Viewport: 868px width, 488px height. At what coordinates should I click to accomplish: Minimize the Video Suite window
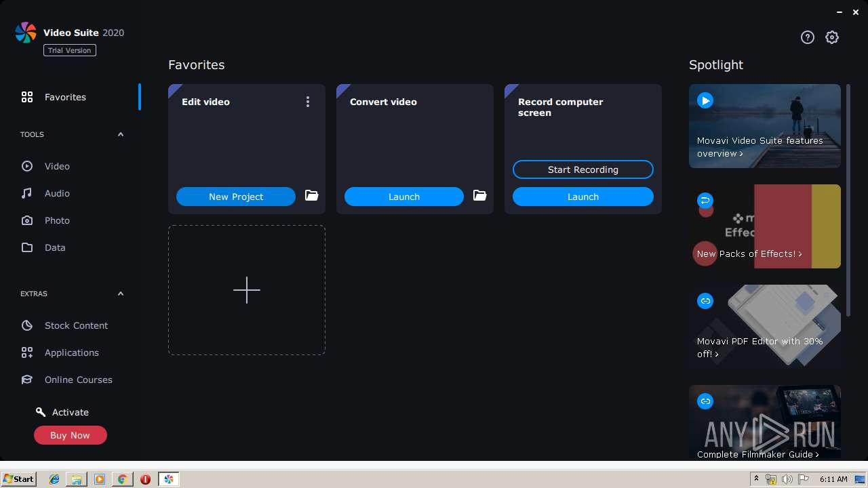pos(839,12)
